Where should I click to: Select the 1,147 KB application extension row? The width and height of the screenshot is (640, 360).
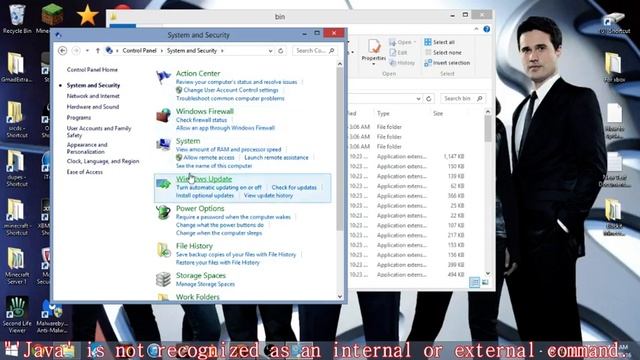tap(407, 156)
